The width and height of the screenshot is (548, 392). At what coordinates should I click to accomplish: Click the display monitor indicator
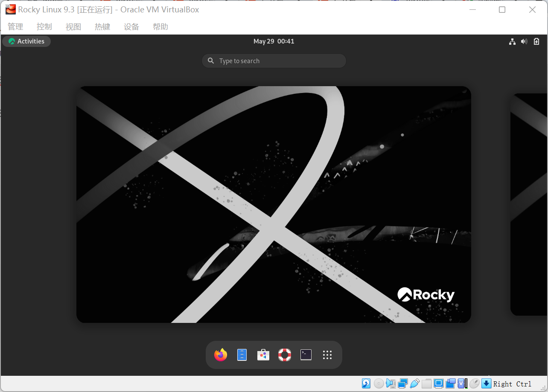tap(438, 383)
